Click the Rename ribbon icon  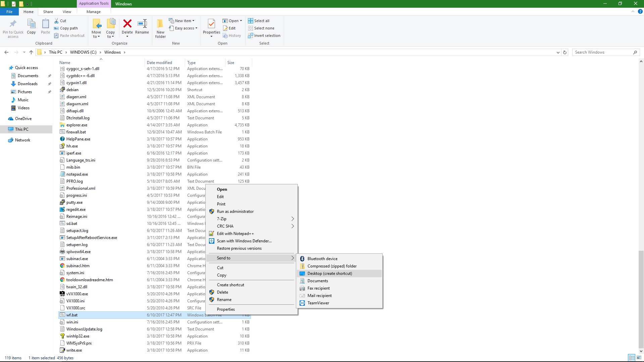[x=142, y=23]
